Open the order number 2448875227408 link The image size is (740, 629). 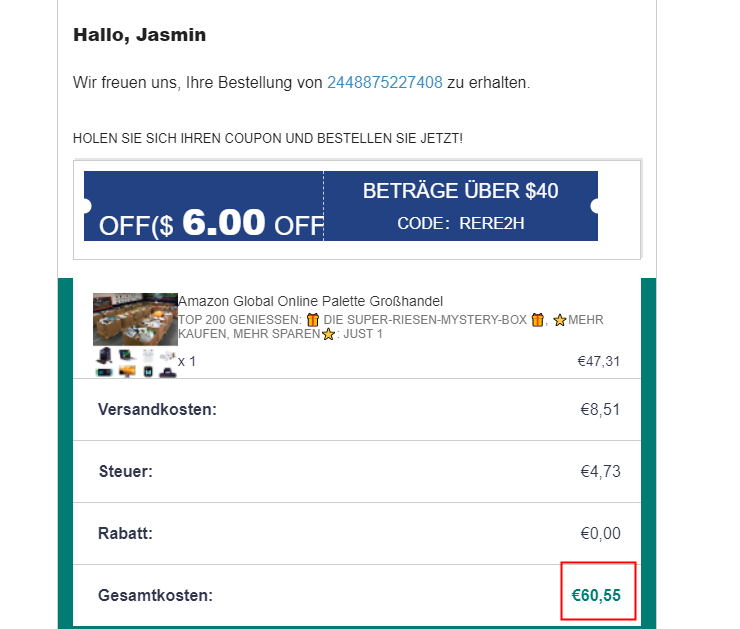click(x=384, y=82)
